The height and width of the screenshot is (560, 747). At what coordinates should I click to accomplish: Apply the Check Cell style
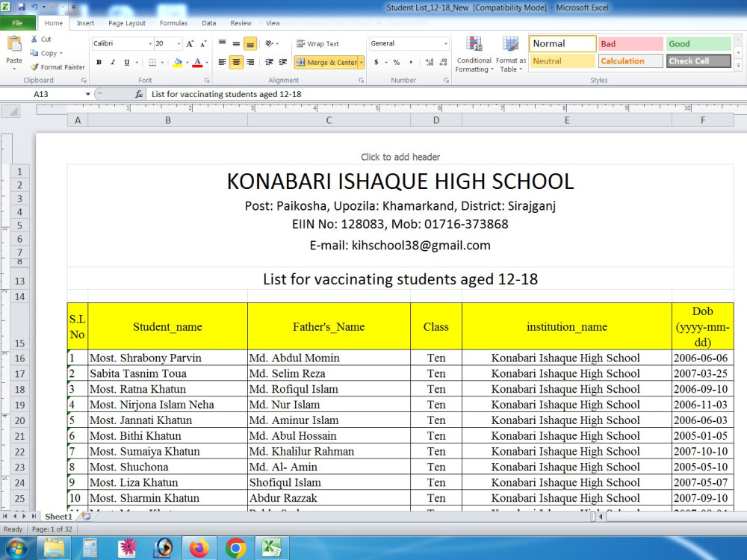[x=698, y=61]
